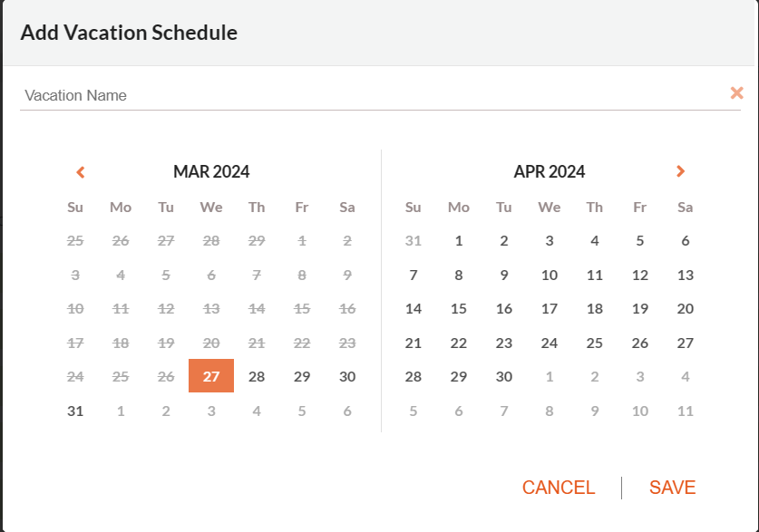Viewport: 759px width, 532px height.
Task: Save the vacation schedule
Action: pos(672,488)
